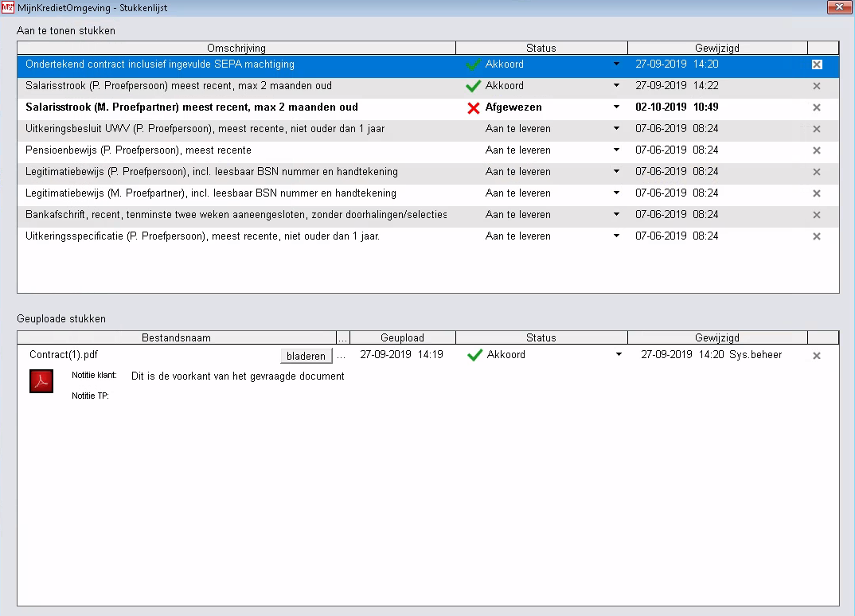This screenshot has height=616, width=855.
Task: Open status dropdown for Uitkeringsbesluit UWV row
Action: tap(616, 129)
